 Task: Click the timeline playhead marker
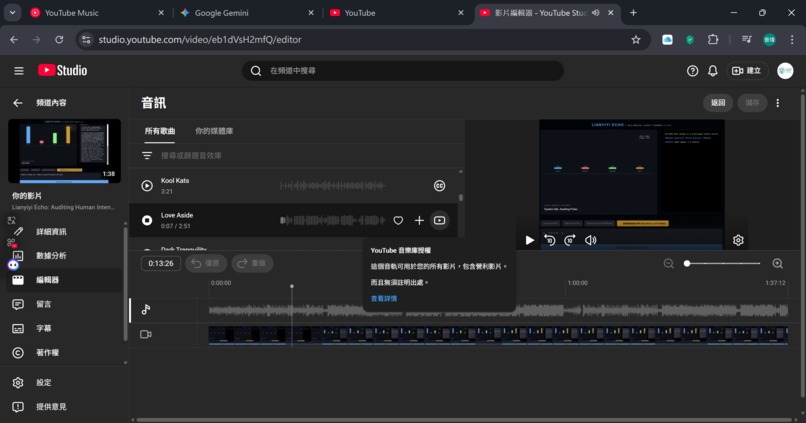point(292,286)
